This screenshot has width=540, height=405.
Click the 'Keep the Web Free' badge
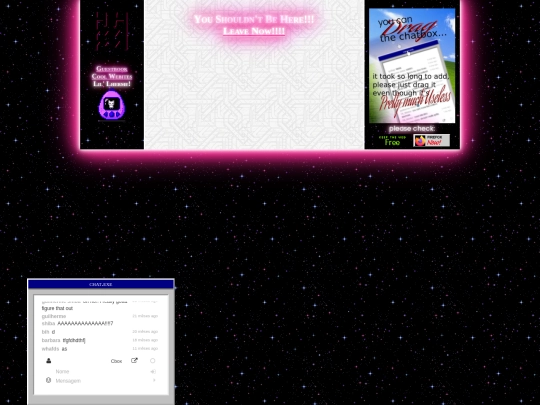393,141
